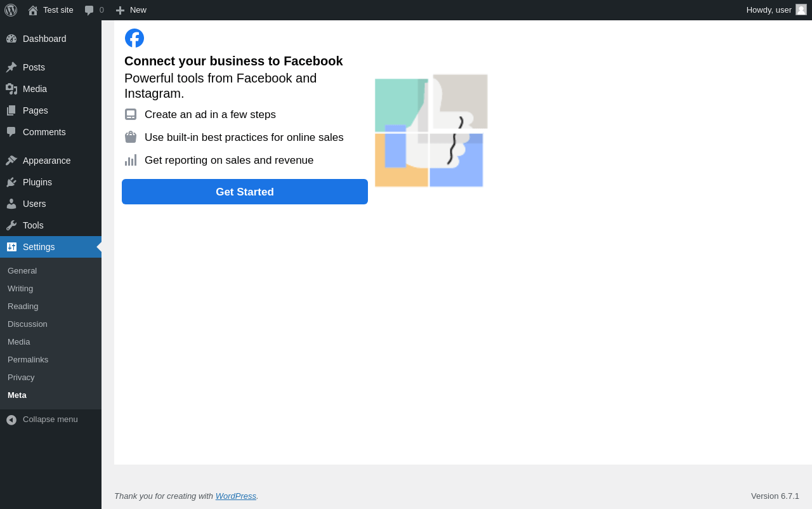
Task: Open the Test site home icon
Action: pos(33,10)
